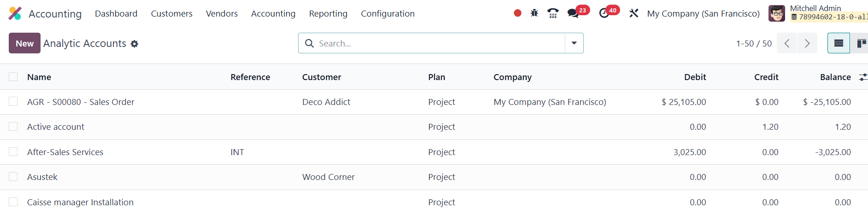Check the After-Sales Services row checkbox
The width and height of the screenshot is (868, 214).
(x=13, y=152)
